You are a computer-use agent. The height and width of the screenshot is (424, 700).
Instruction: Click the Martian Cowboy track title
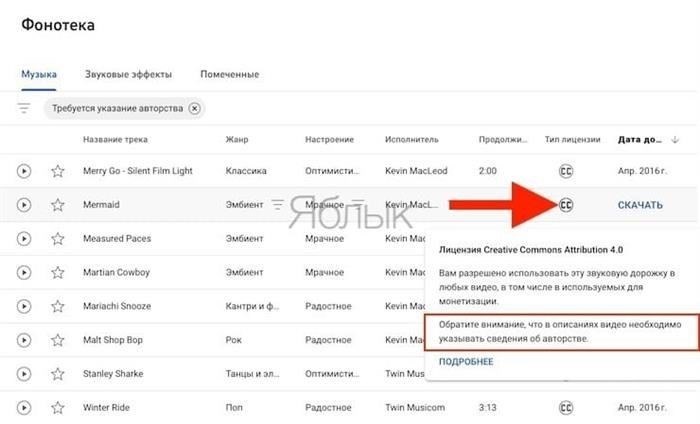116,272
